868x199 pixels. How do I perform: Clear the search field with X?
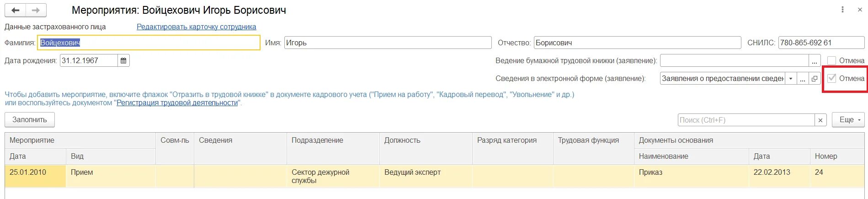point(820,120)
